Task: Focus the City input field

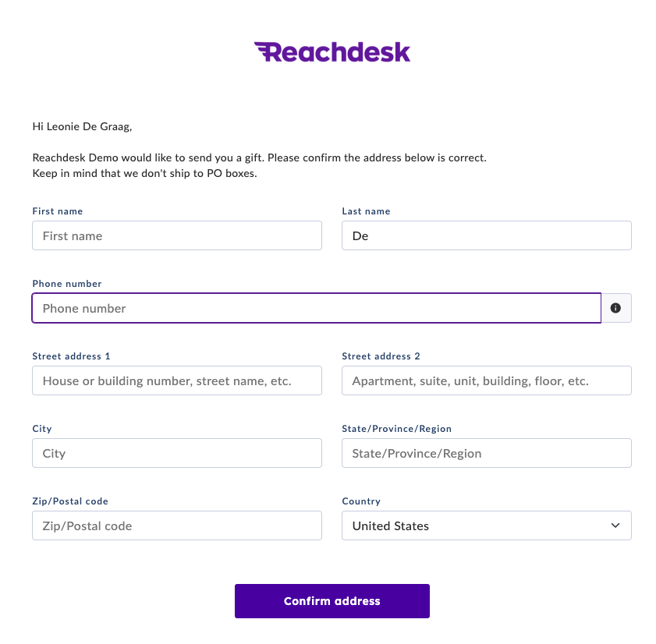Action: tap(177, 453)
